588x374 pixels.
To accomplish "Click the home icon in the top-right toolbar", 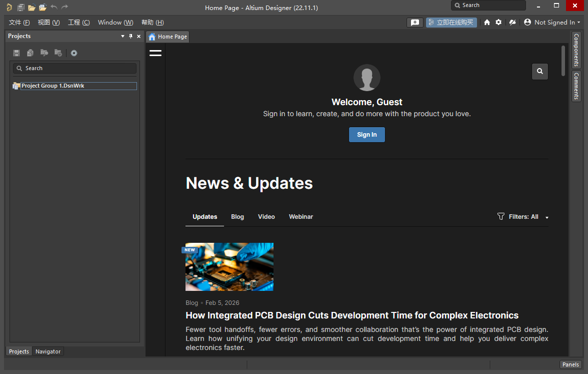I will click(487, 23).
